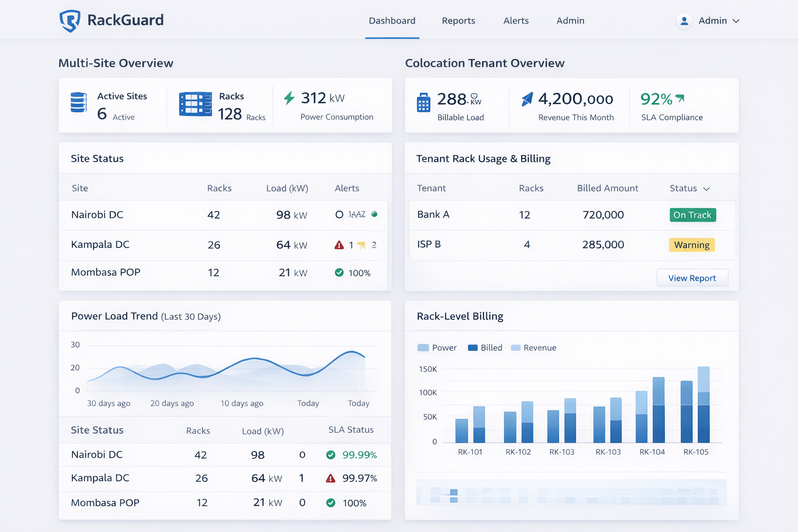The width and height of the screenshot is (798, 532).
Task: Switch to the Dashboard tab
Action: point(392,21)
